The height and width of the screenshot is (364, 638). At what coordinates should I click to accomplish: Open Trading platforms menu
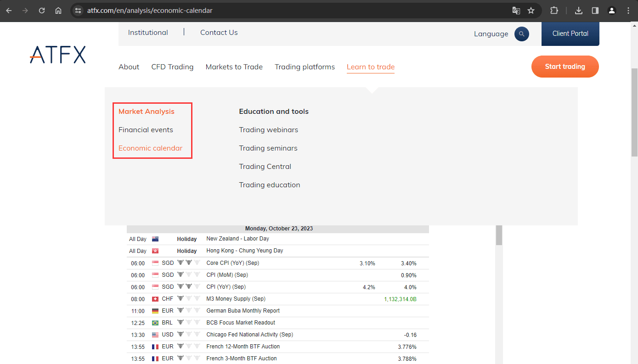coord(305,67)
